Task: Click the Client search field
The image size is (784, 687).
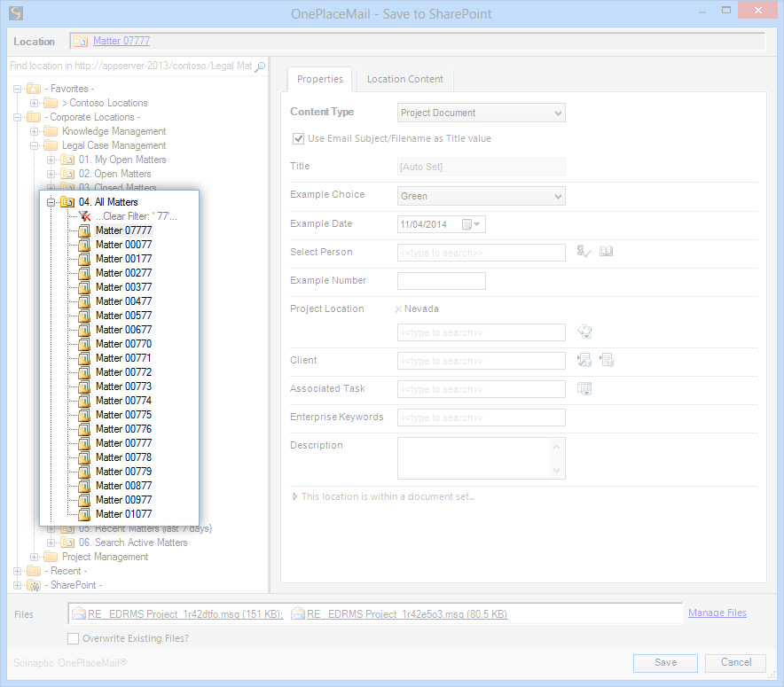Action: (481, 361)
